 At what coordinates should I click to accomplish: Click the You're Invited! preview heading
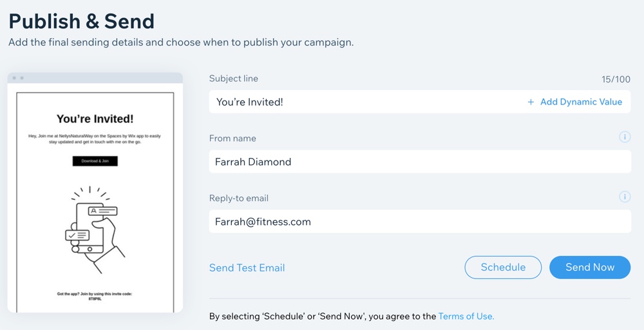pos(95,119)
